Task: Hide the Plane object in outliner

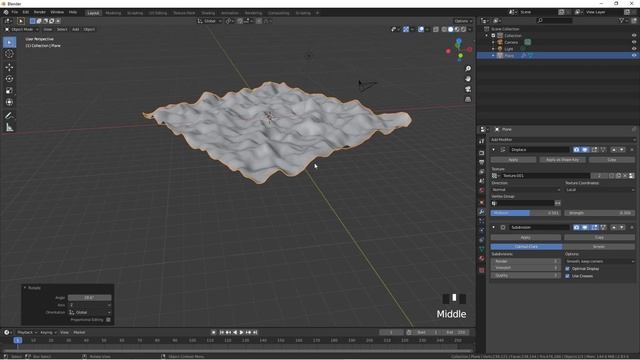Action: [x=634, y=55]
